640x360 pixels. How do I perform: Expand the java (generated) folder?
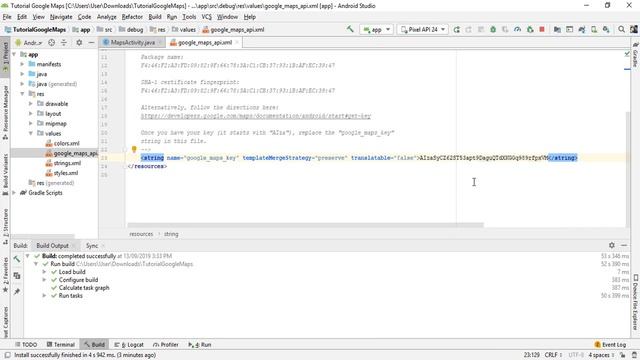pyautogui.click(x=22, y=84)
